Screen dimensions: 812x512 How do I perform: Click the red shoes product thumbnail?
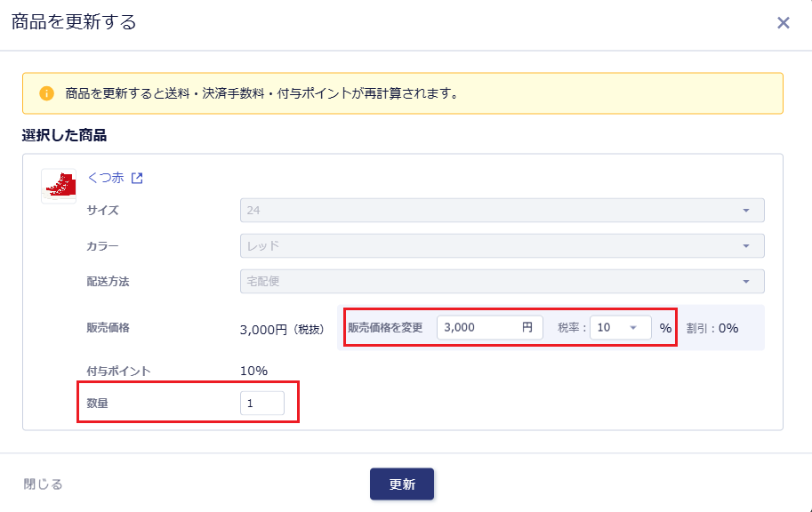tap(59, 186)
